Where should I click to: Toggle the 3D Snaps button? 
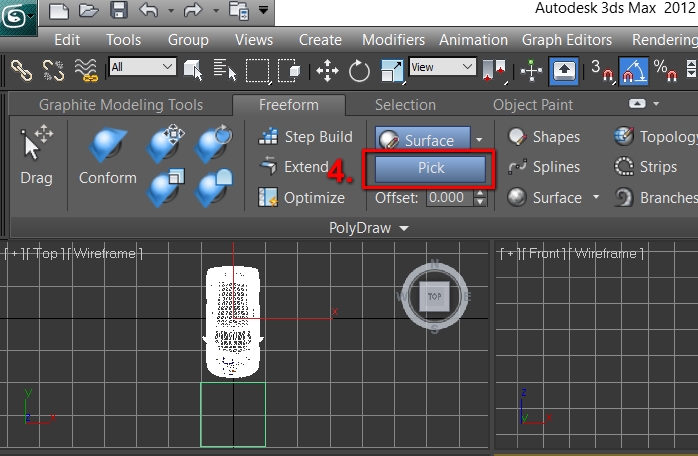click(602, 70)
